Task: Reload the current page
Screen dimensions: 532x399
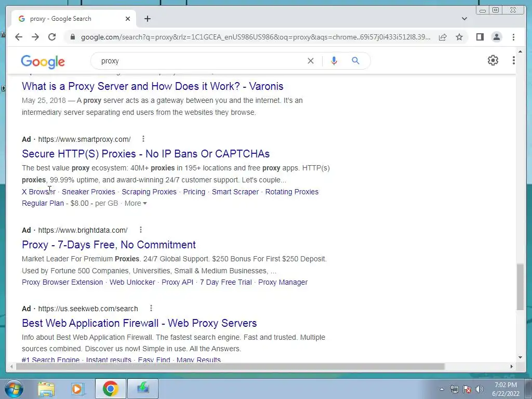Action: (x=52, y=37)
